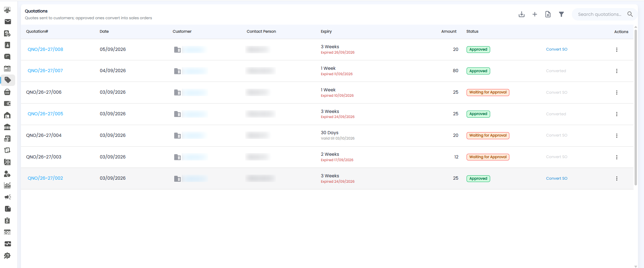Open the wallet icon in sidebar
The width and height of the screenshot is (644, 268).
(7, 103)
